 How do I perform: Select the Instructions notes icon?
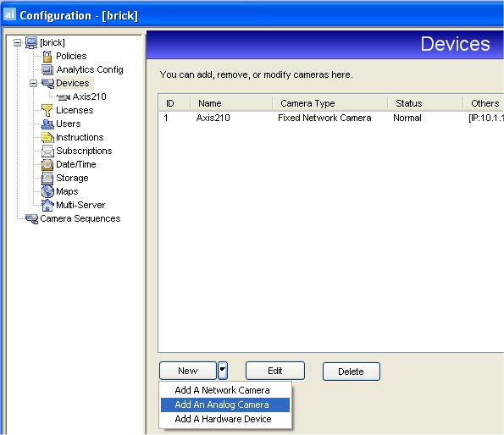[47, 137]
